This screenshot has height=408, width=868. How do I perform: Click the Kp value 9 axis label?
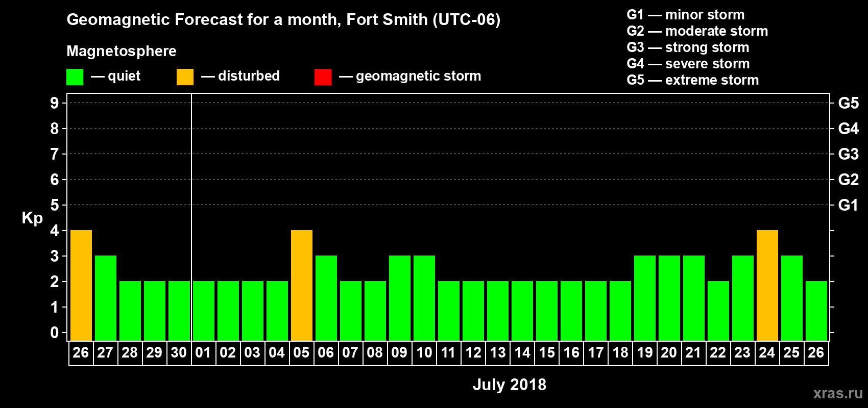(55, 103)
